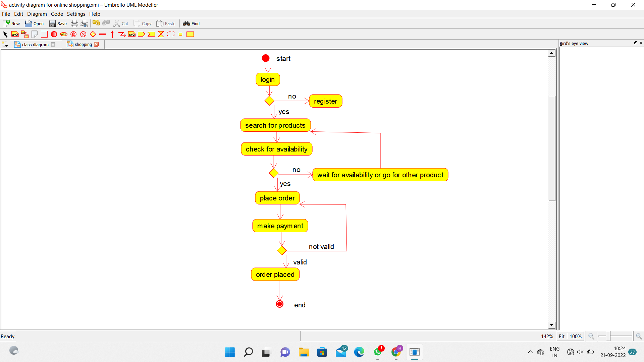
Task: Open the Diagram menu
Action: [x=37, y=14]
